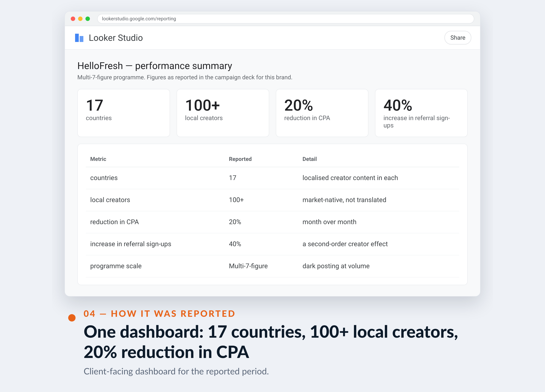Click the green maximize window dot
This screenshot has width=545, height=392.
[x=88, y=19]
